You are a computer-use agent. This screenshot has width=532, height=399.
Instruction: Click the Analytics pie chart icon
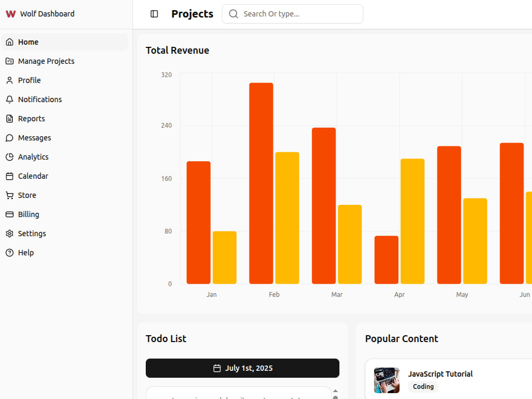coord(10,157)
